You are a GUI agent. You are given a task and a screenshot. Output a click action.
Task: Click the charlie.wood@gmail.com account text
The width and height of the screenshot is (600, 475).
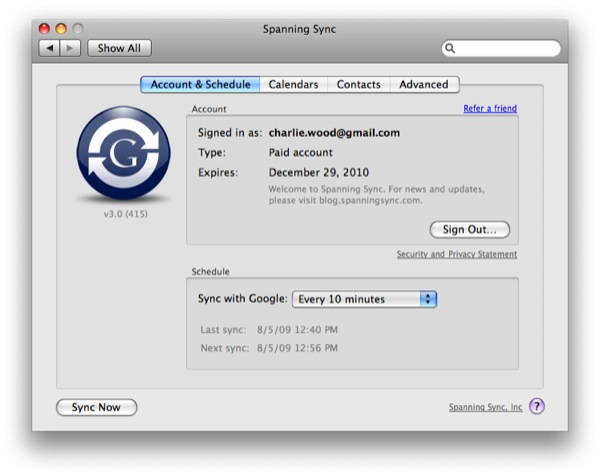(334, 133)
